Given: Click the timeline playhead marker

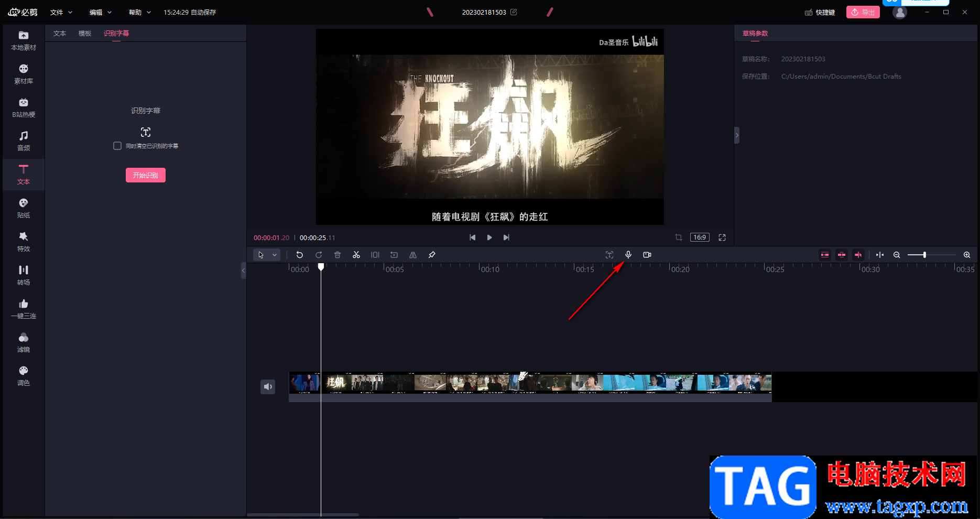Looking at the screenshot, I should [x=321, y=267].
